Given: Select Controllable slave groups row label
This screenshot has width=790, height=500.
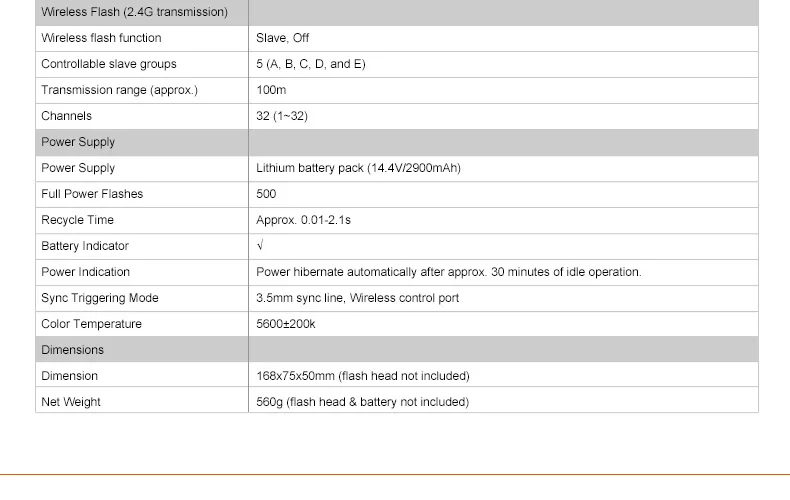Looking at the screenshot, I should (x=109, y=64).
